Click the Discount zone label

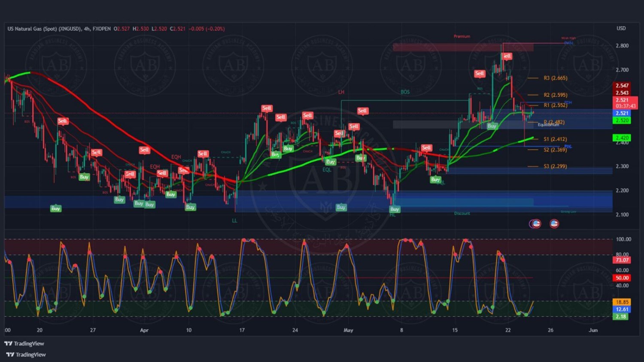[462, 213]
